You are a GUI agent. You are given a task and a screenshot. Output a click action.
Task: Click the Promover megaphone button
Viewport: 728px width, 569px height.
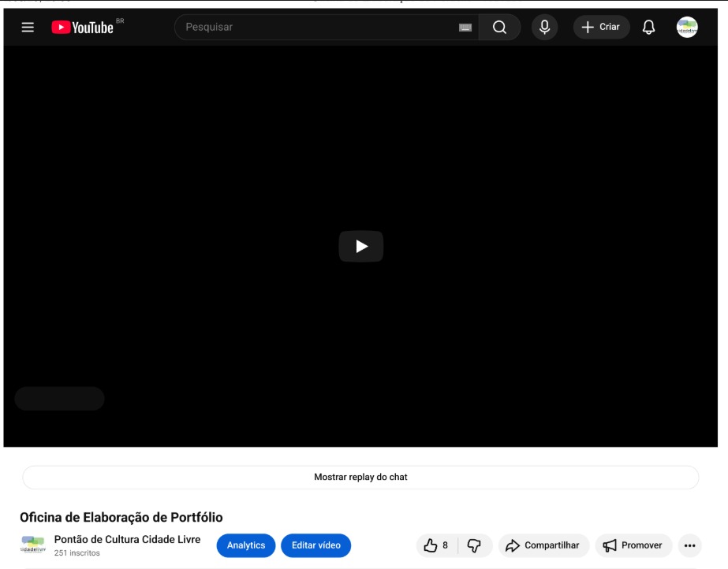point(633,545)
